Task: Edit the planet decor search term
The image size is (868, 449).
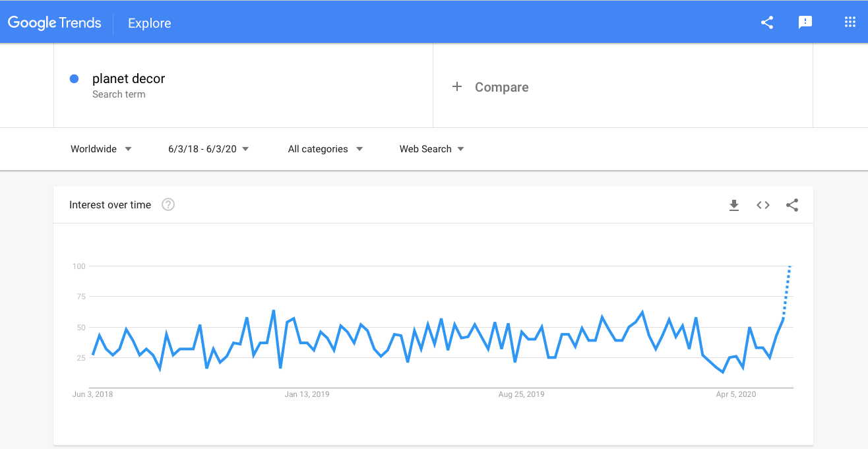Action: tap(129, 79)
